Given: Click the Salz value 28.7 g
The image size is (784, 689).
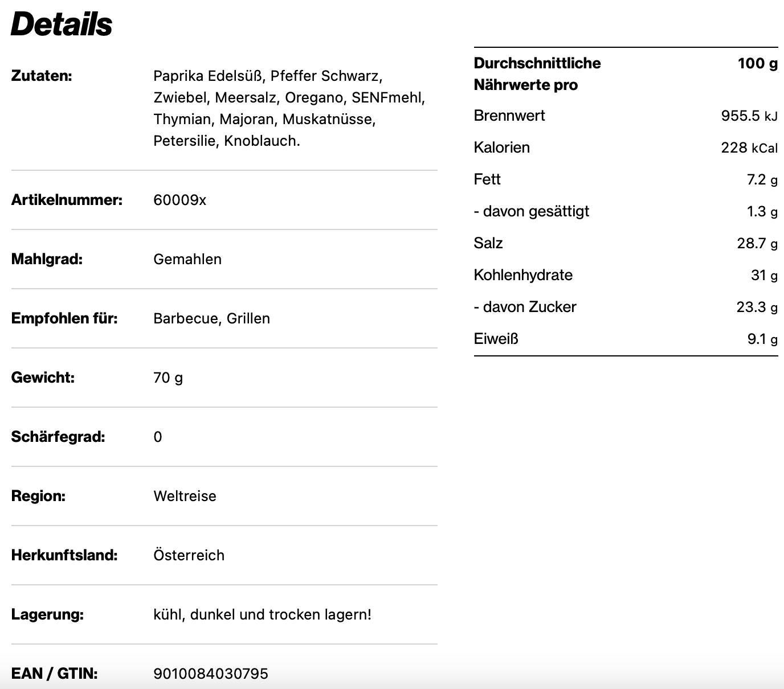Looking at the screenshot, I should click(x=757, y=243).
